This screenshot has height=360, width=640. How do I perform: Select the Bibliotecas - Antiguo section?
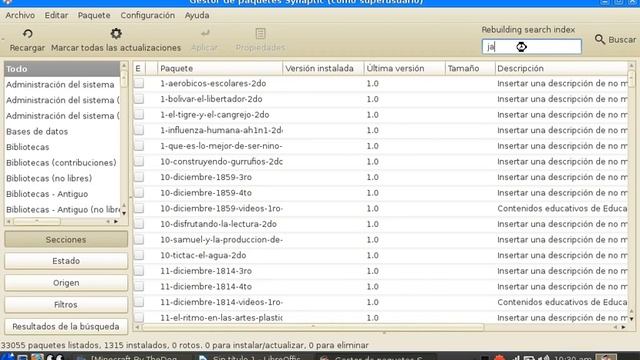pyautogui.click(x=62, y=194)
